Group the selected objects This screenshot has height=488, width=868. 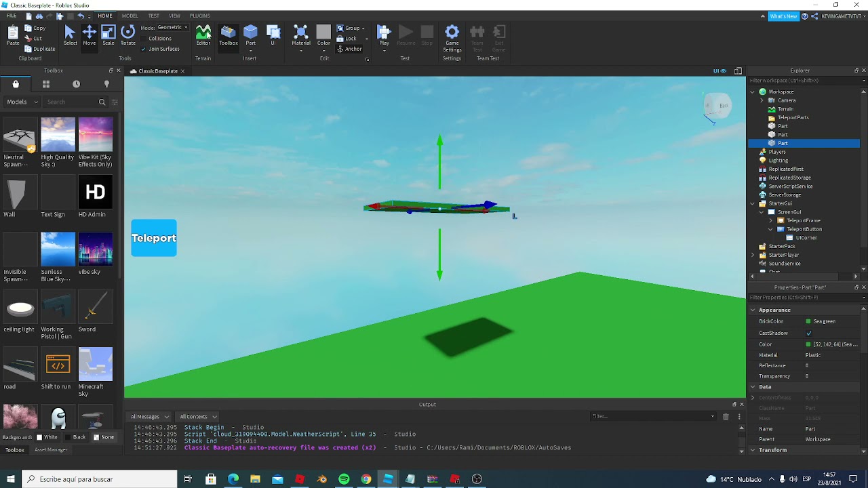point(349,28)
